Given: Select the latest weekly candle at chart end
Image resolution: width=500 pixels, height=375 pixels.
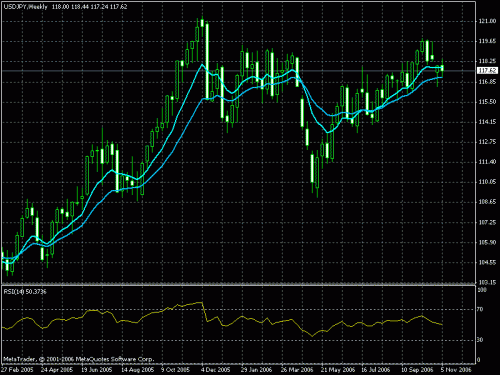Looking at the screenshot, I should point(442,68).
